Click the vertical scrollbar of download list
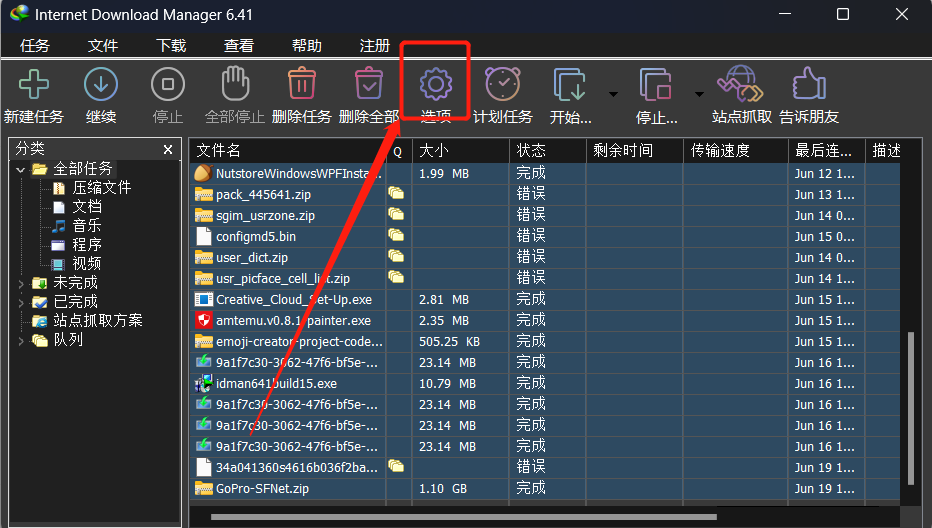 tap(911, 408)
